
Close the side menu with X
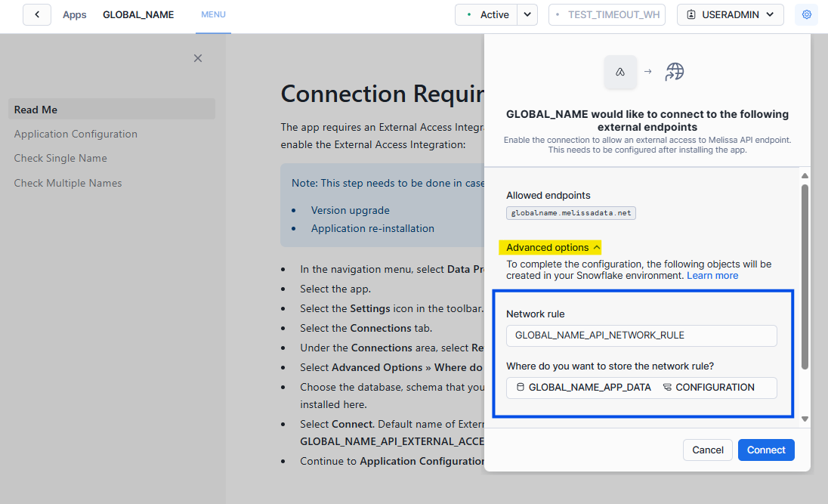pos(198,58)
